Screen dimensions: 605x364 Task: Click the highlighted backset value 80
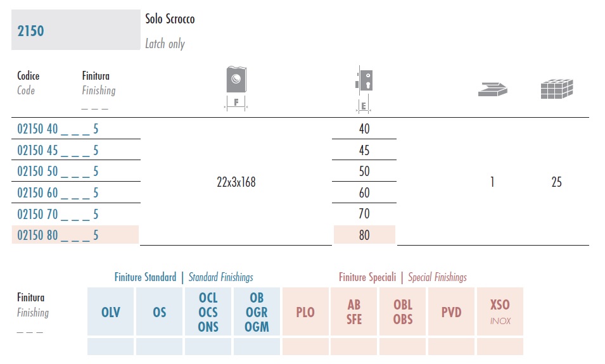coord(364,235)
